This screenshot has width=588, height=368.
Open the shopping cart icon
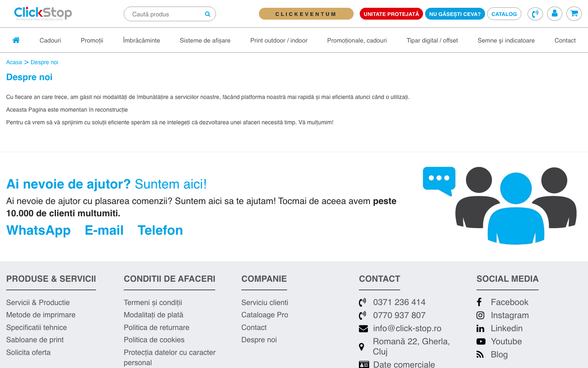[574, 14]
